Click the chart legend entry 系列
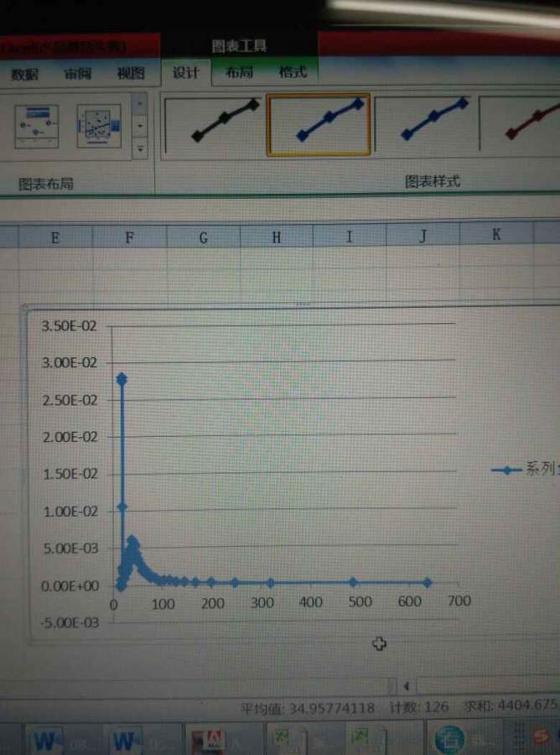The image size is (560, 755). coord(525,468)
